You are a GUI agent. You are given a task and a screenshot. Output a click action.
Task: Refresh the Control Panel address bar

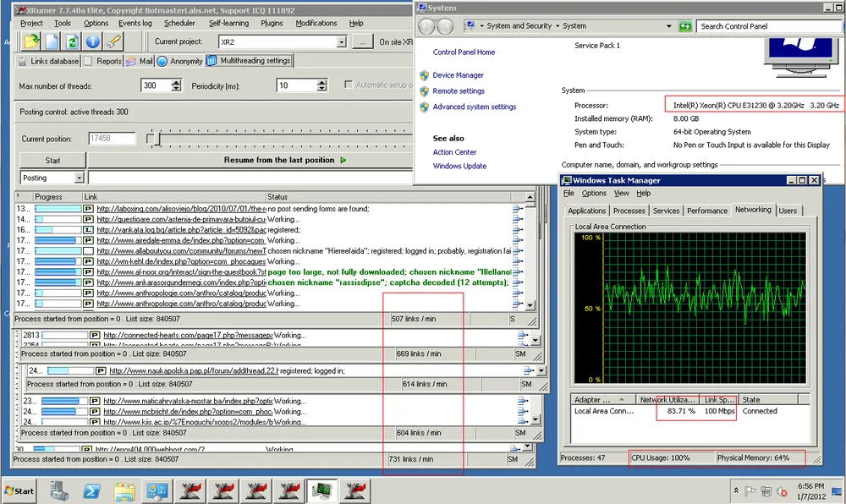click(x=685, y=26)
